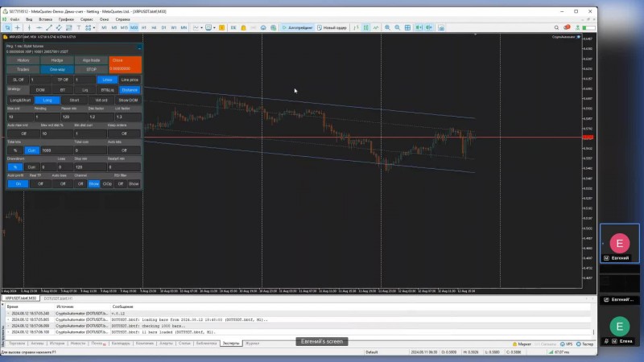Tile chart windows with grid icon
Viewport: 644px width, 362px height.
coord(407,27)
